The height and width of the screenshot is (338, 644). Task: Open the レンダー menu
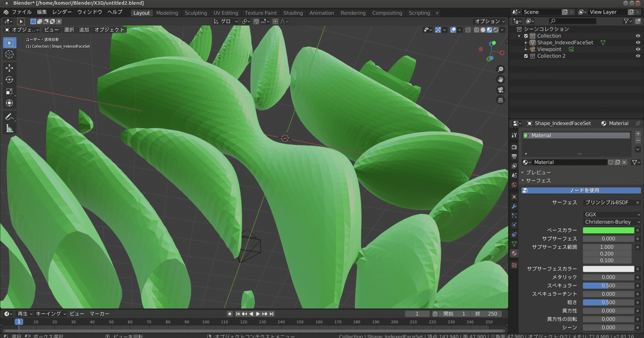62,12
